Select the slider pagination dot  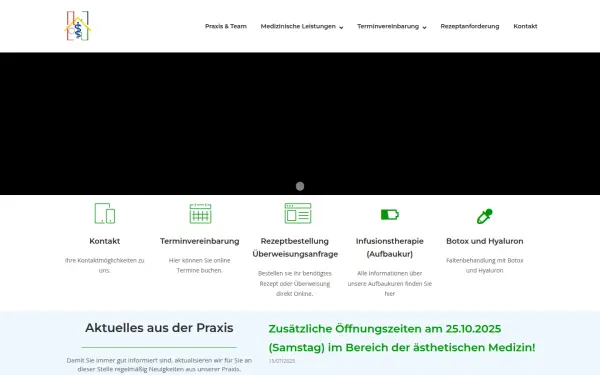pos(300,186)
